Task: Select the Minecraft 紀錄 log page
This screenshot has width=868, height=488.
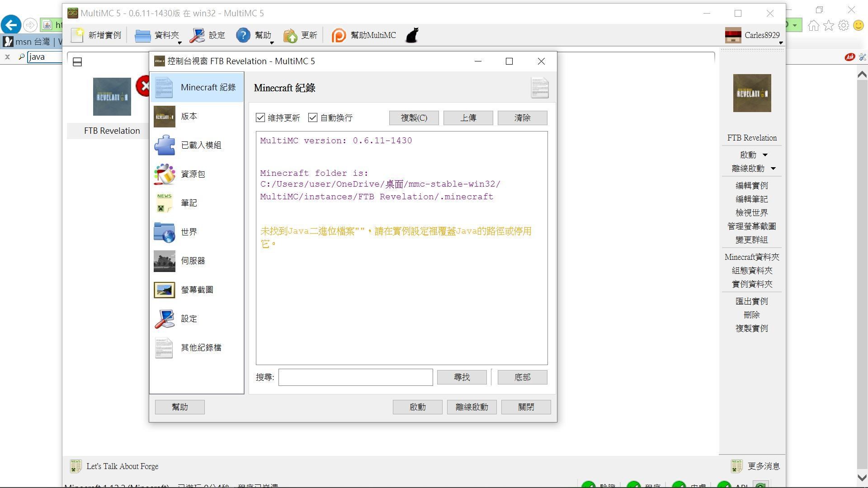Action: click(x=197, y=88)
